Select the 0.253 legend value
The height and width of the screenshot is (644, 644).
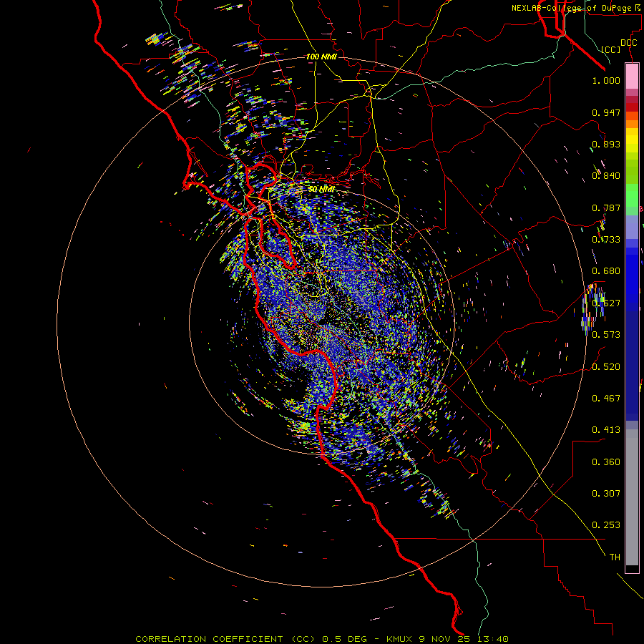click(x=606, y=525)
